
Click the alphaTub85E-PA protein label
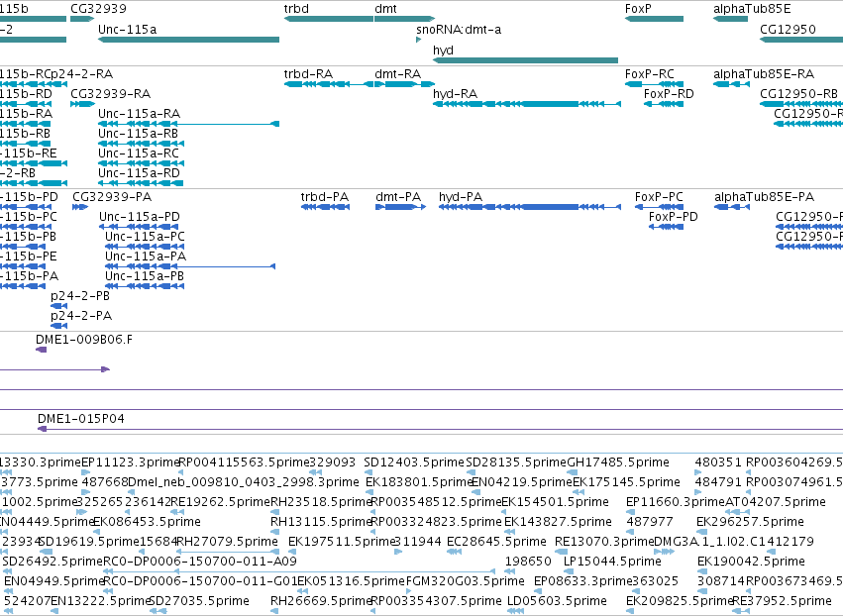[764, 197]
